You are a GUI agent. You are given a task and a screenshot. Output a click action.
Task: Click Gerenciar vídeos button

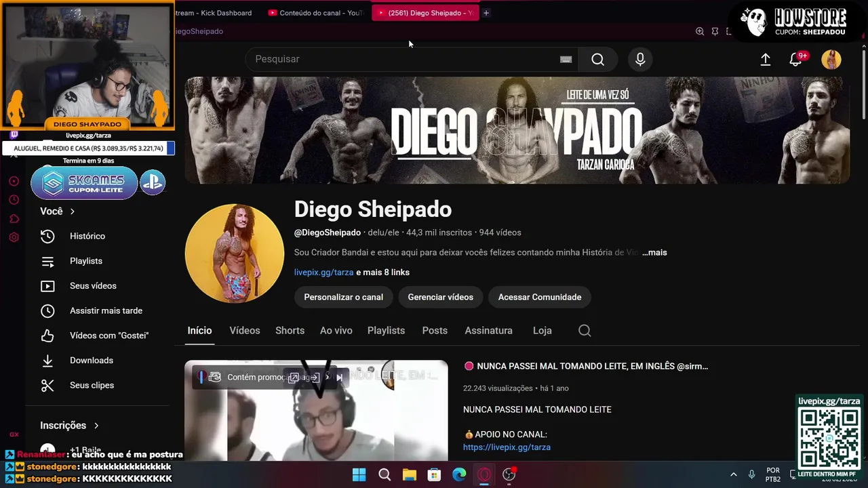(441, 297)
